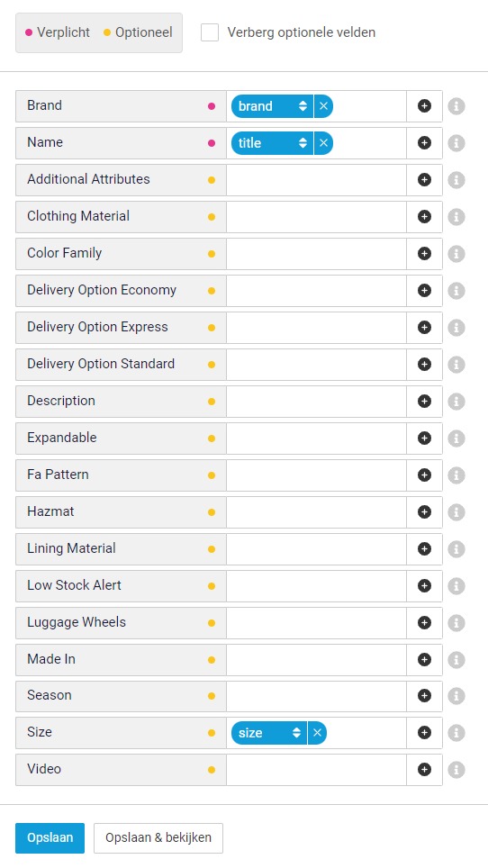Tick the Verberg optionele velden checkbox
Screen dimensions: 488x868
[210, 32]
